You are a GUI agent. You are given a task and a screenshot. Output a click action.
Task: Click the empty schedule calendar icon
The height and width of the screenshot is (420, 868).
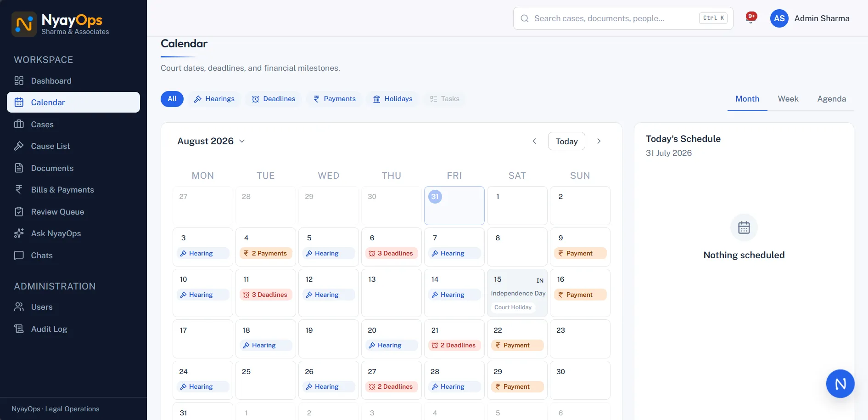(744, 227)
